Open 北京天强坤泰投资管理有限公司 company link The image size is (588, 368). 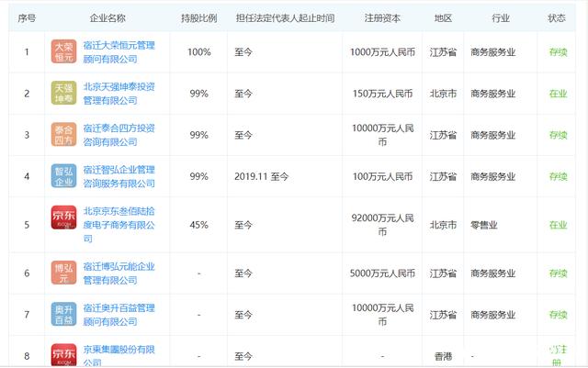119,94
